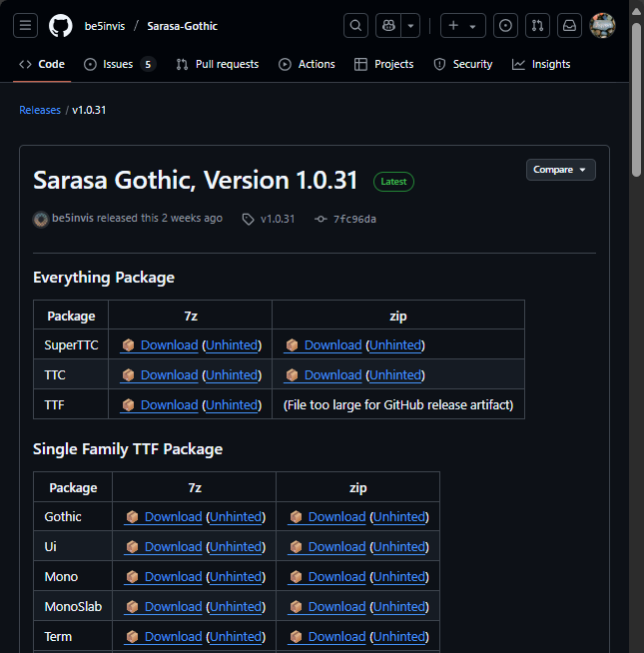Open the search magnifier icon

point(355,26)
